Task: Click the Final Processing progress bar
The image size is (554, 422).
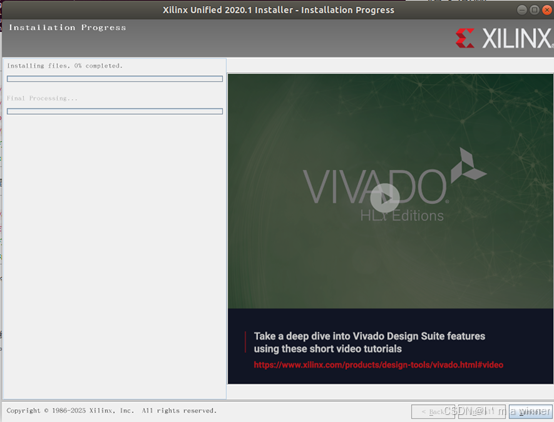Action: (x=115, y=111)
